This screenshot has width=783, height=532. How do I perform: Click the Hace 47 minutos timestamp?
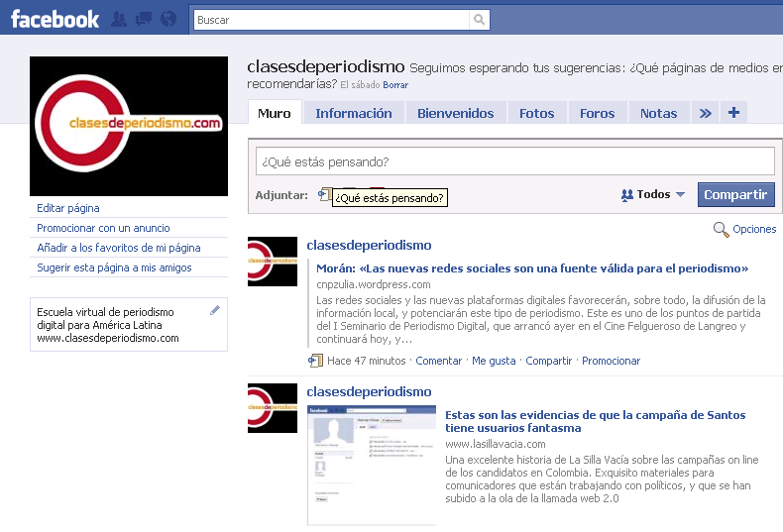pos(367,361)
